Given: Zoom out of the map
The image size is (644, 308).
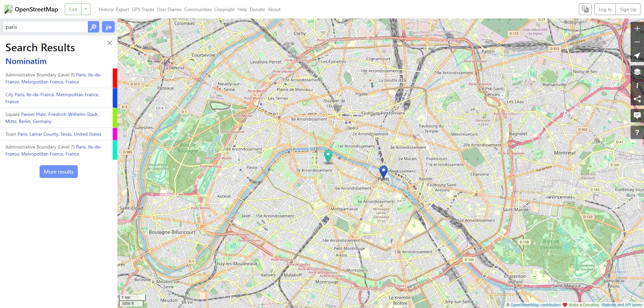Looking at the screenshot, I should tap(637, 42).
